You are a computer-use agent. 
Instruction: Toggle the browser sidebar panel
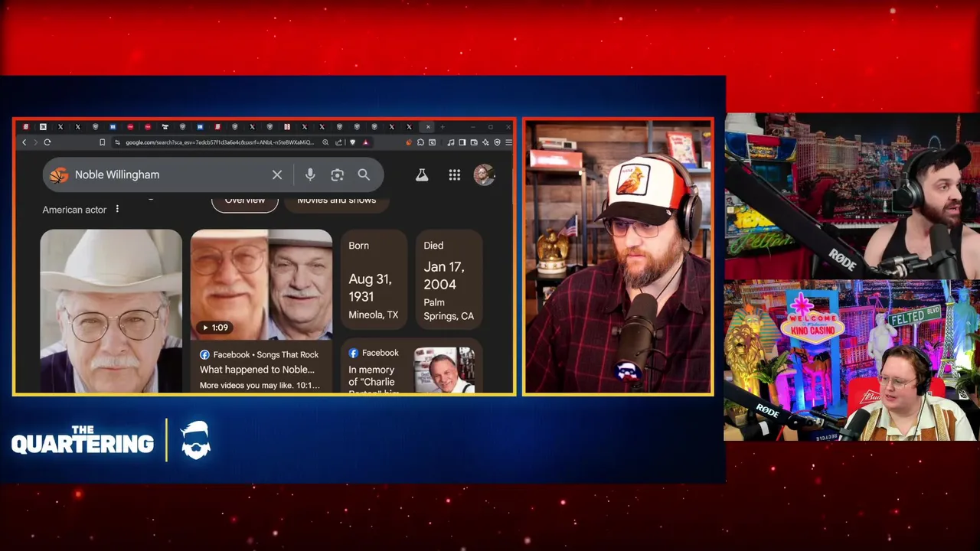click(x=462, y=142)
